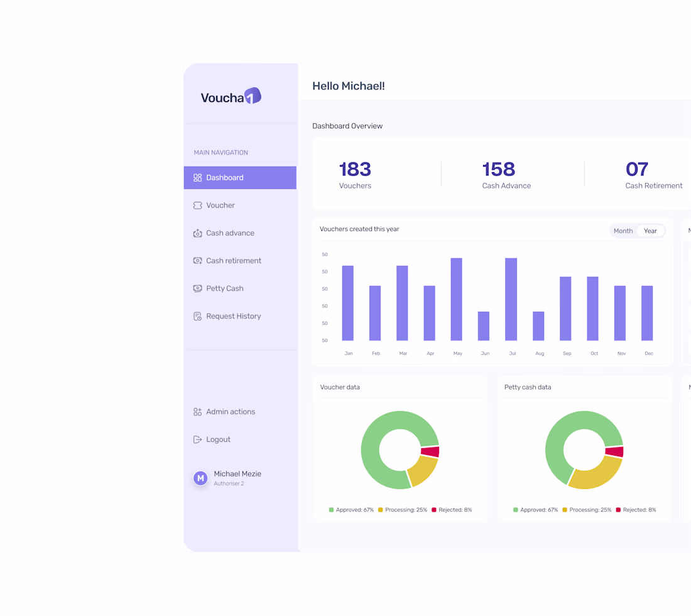Click the Aug bar in chart
The width and height of the screenshot is (691, 616).
538,326
